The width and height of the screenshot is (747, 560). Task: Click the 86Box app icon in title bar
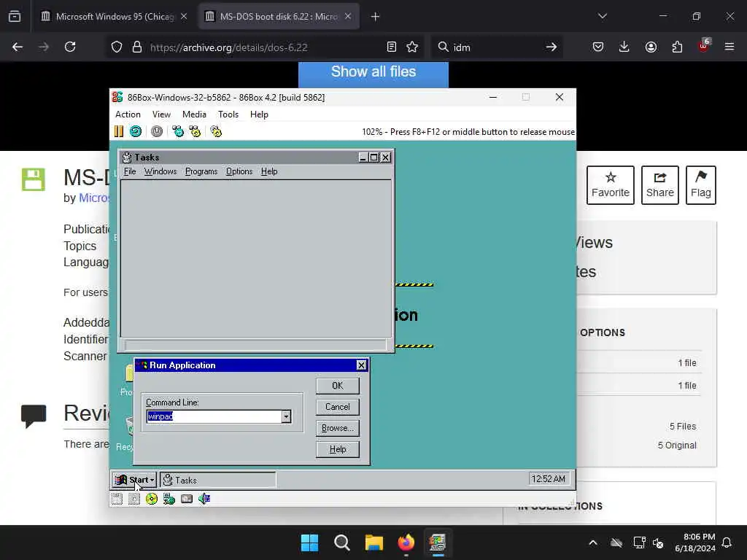117,97
